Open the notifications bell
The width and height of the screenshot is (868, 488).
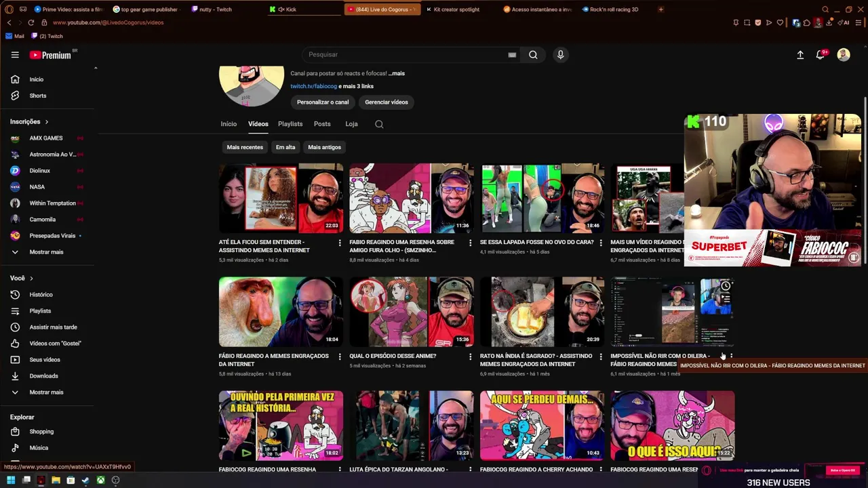(821, 55)
